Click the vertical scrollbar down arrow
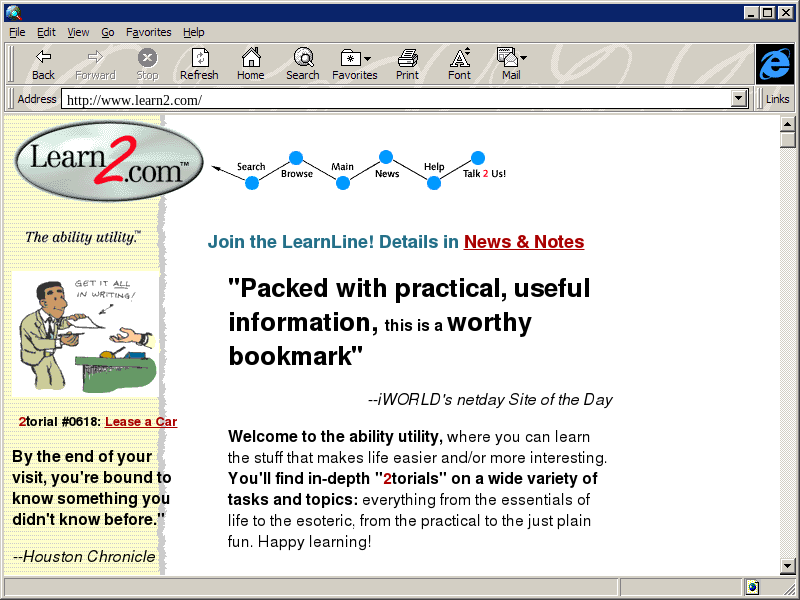The height and width of the screenshot is (600, 800). (x=788, y=568)
